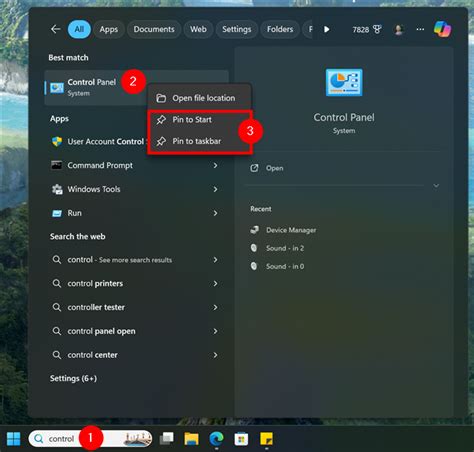474x452 pixels.
Task: Open the Settings (6+) section
Action: point(73,379)
